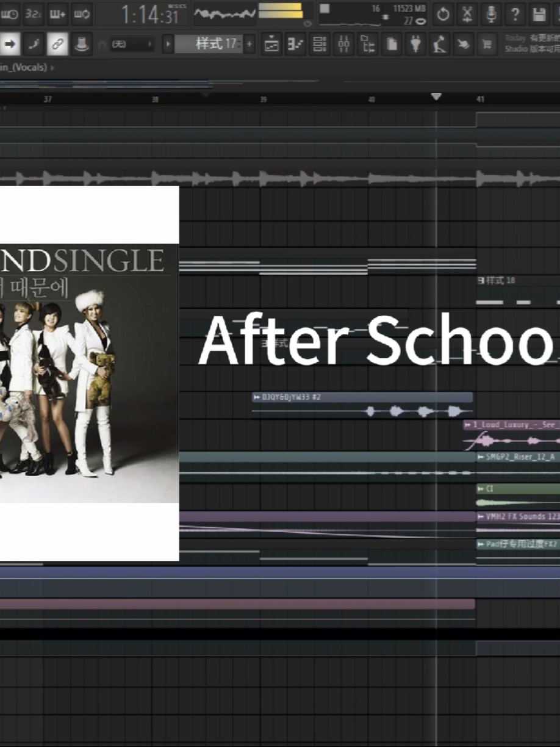The width and height of the screenshot is (560, 747).
Task: Click the white playhead marker triangle
Action: 436,97
